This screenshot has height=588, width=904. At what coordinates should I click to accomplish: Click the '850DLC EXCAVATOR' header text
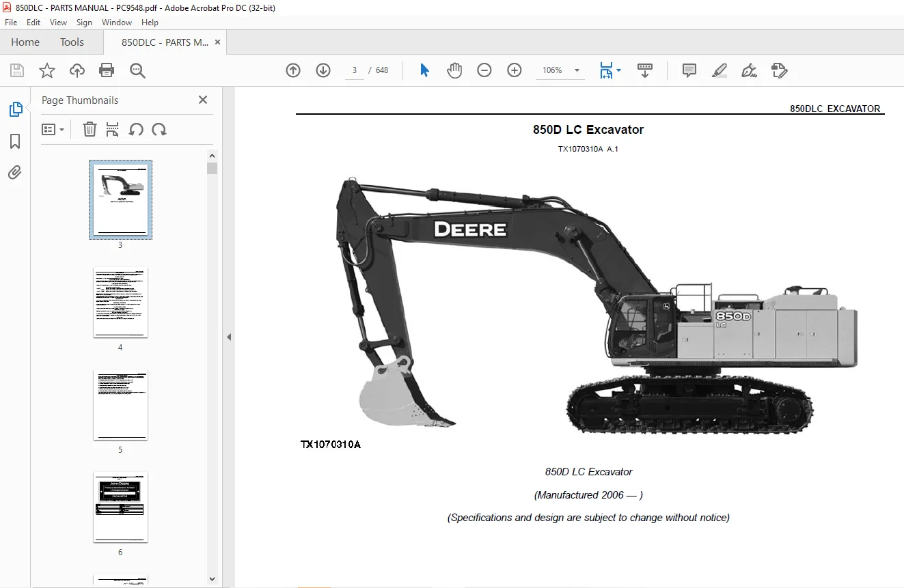[x=835, y=109]
